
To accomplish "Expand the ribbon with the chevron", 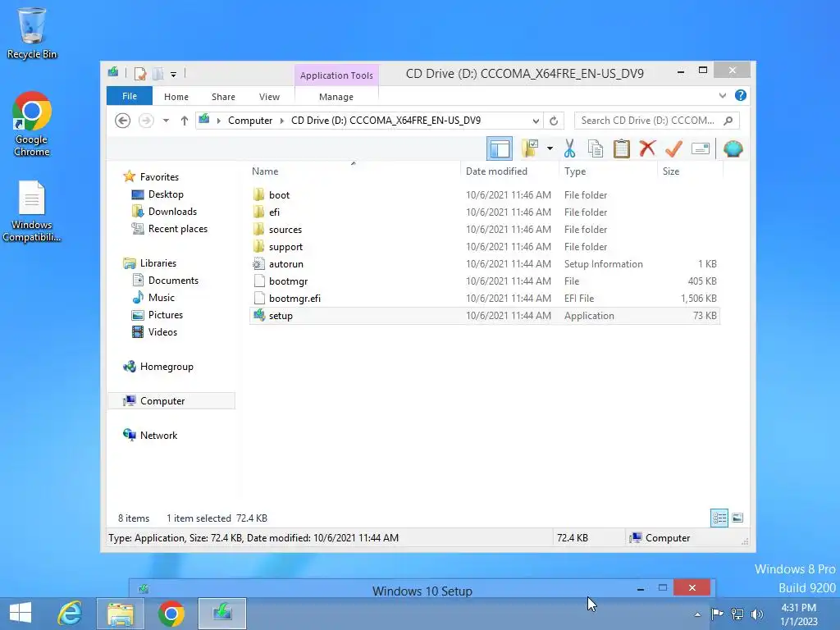I will (723, 95).
